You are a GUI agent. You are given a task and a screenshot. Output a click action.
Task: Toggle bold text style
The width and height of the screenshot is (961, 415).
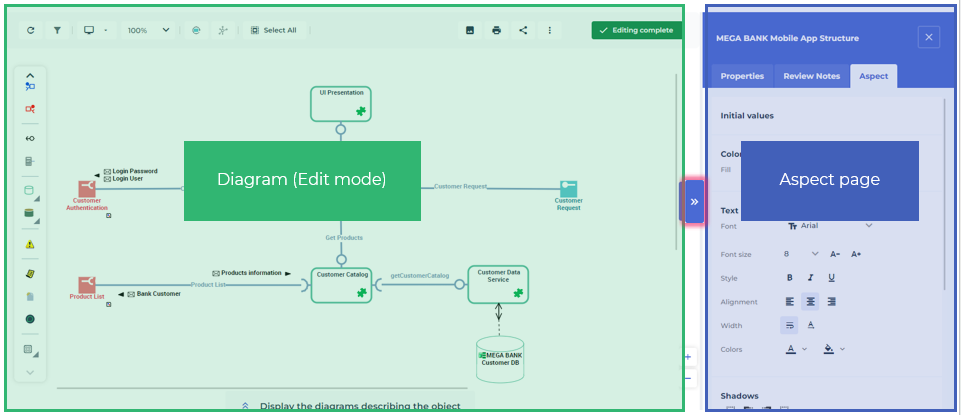click(789, 278)
